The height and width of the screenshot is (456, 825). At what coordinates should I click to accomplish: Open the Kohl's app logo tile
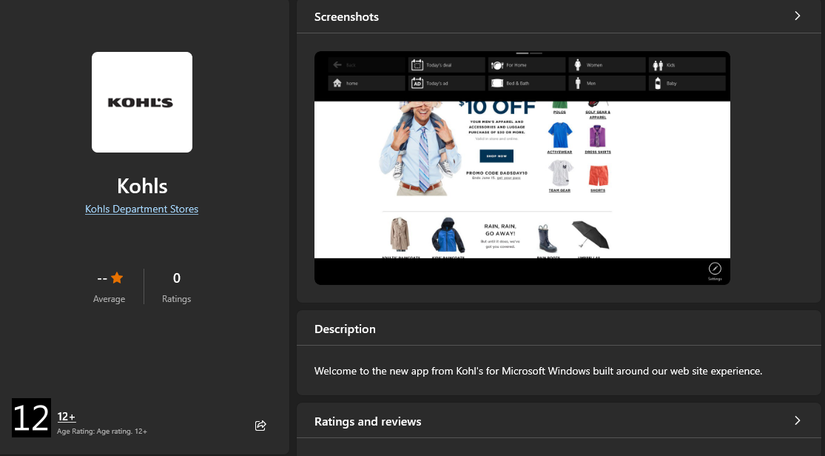142,102
